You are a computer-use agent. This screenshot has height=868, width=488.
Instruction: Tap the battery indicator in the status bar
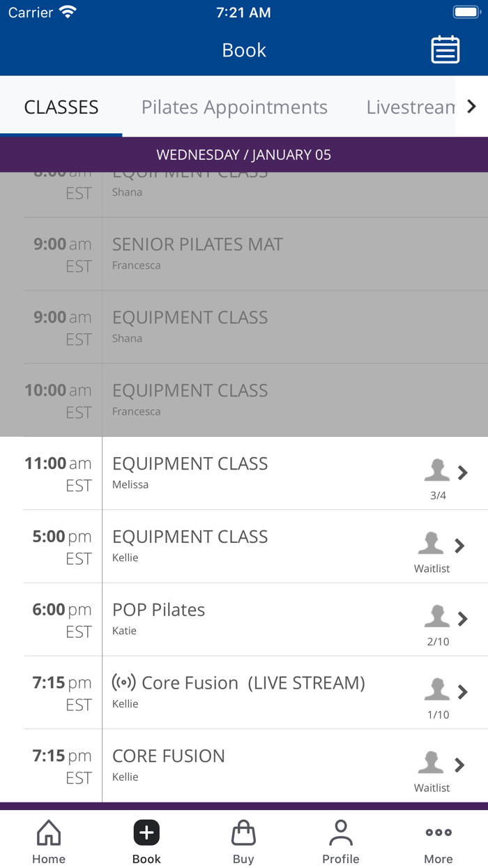pyautogui.click(x=466, y=11)
